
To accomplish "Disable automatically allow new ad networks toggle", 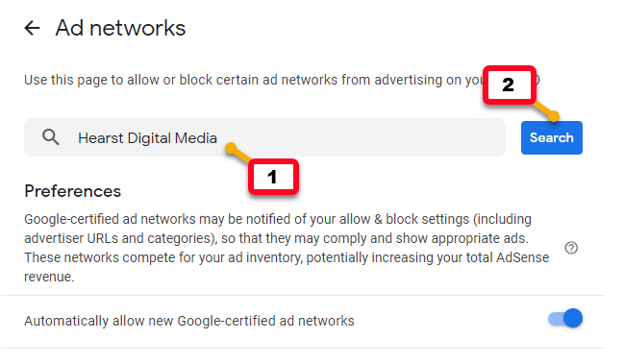I will click(x=565, y=318).
